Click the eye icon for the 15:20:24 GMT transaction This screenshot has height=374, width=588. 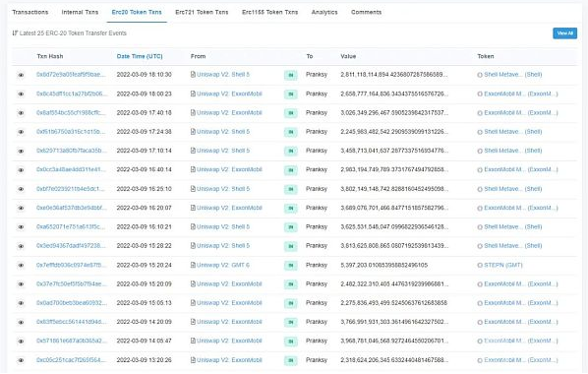click(21, 266)
